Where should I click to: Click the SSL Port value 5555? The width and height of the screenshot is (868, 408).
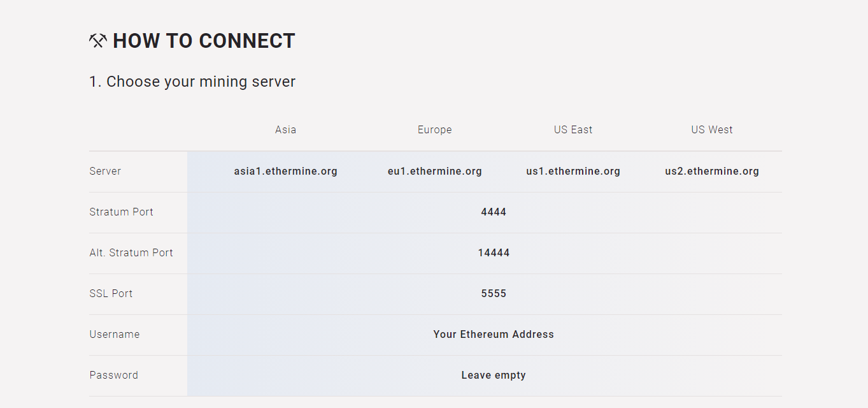point(493,293)
